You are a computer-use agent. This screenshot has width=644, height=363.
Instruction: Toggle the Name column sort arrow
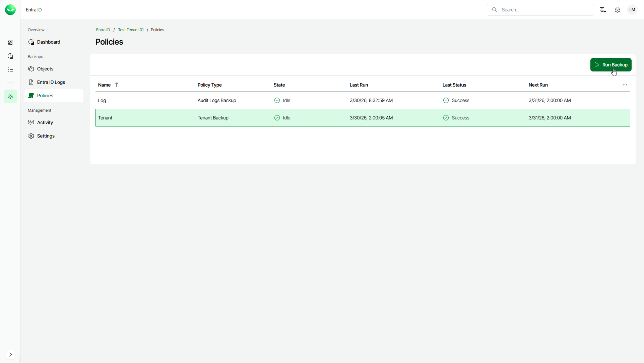pos(117,85)
